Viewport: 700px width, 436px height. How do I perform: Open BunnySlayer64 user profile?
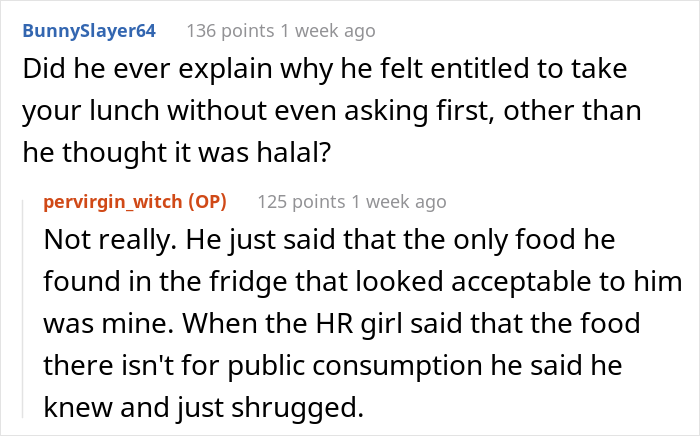click(89, 31)
